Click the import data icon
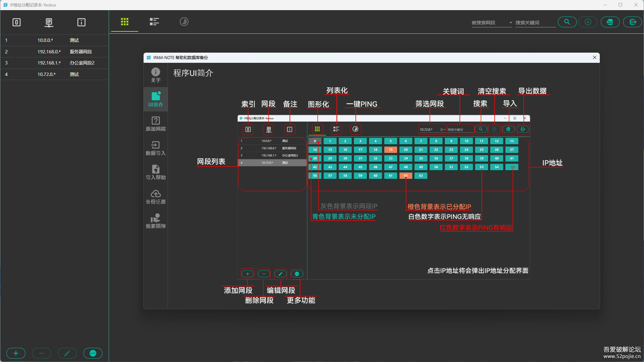This screenshot has height=362, width=644. point(610,22)
